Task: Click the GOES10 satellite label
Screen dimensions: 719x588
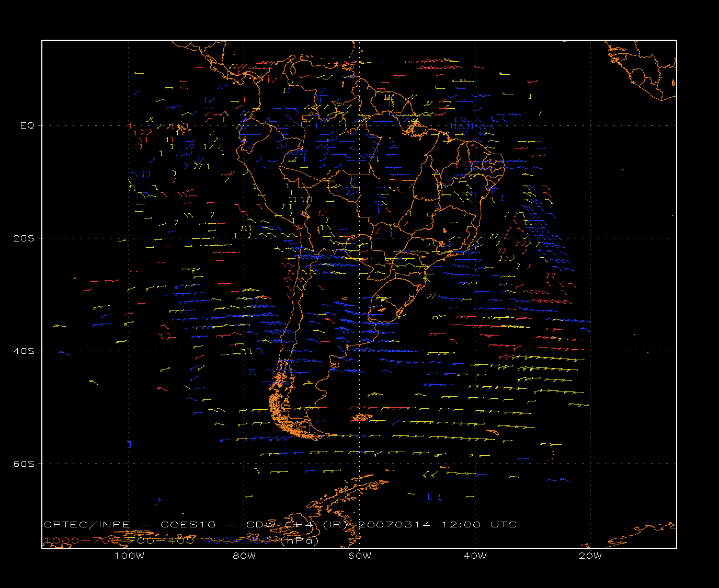Action: point(188,525)
